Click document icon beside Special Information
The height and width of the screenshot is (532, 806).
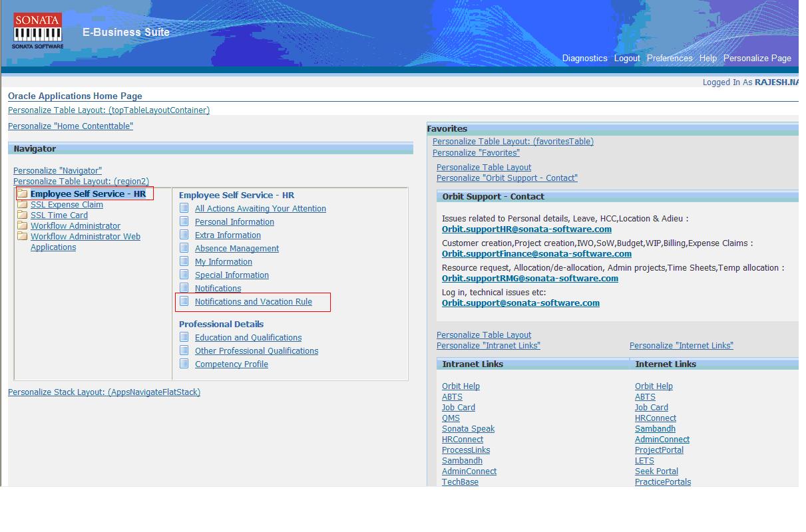click(184, 275)
